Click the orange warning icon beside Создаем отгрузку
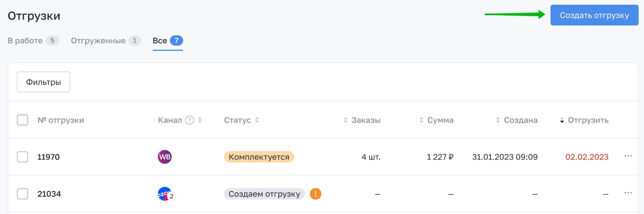 click(315, 194)
